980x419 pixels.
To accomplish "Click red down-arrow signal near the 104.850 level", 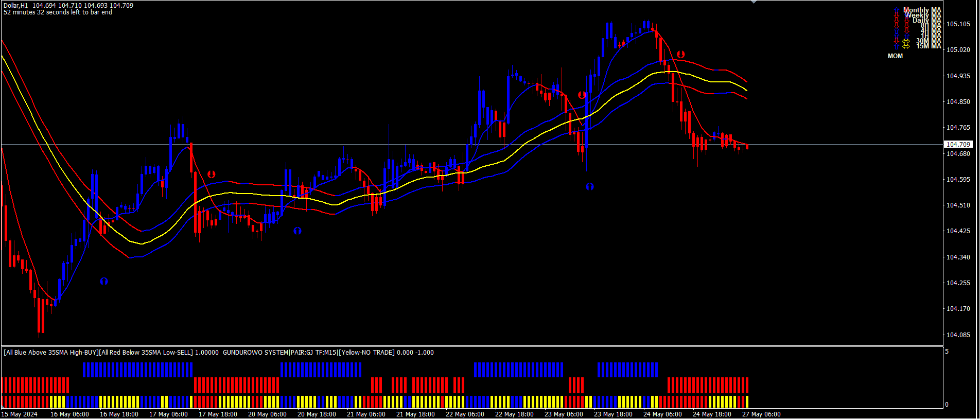I will coord(582,95).
